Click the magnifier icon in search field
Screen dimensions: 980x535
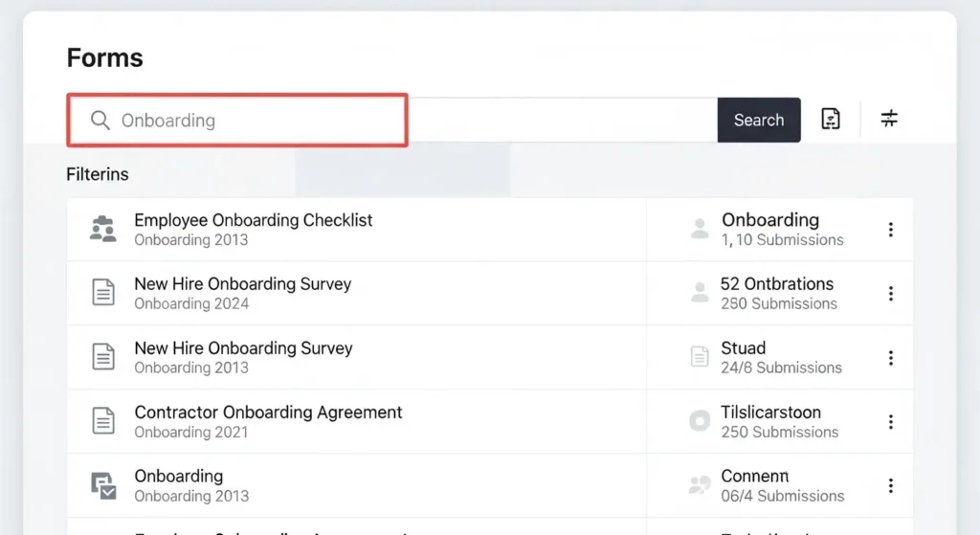click(x=100, y=121)
